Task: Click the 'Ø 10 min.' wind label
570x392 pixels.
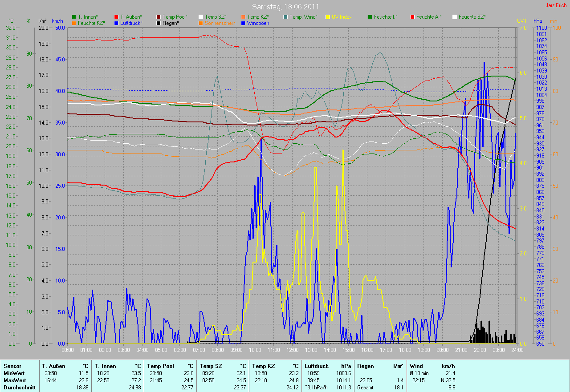Action: [x=420, y=373]
